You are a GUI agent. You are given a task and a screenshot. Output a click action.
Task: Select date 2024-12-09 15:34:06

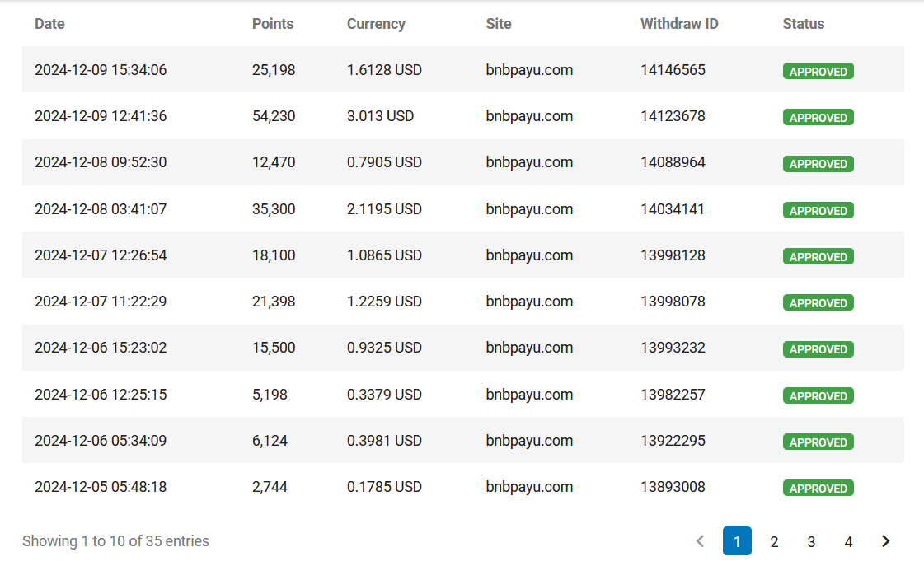pos(101,70)
